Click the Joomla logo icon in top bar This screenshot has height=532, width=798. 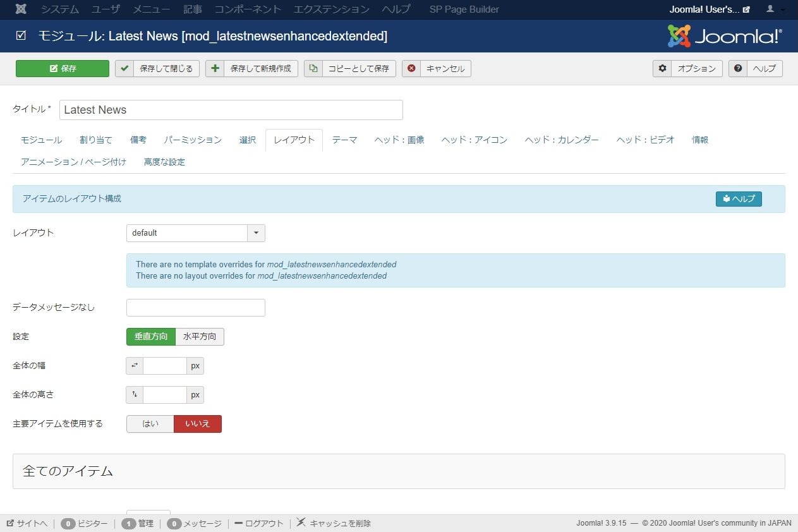[21, 9]
